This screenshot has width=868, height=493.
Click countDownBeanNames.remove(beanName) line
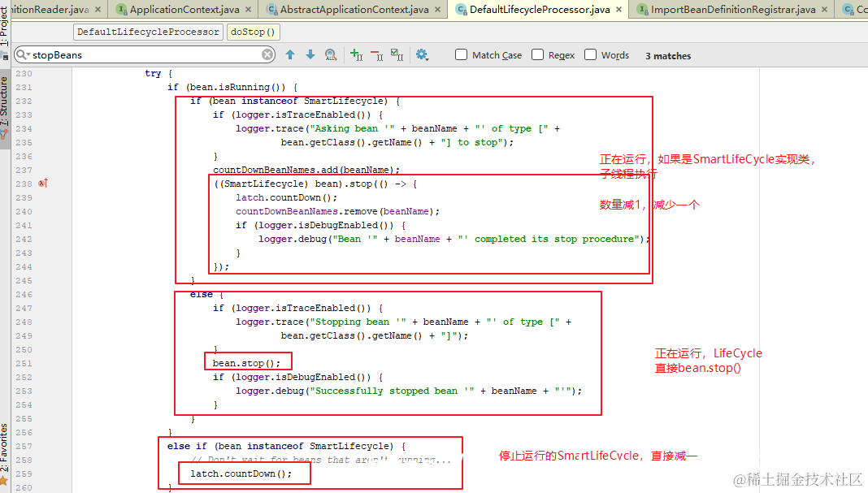click(x=337, y=211)
